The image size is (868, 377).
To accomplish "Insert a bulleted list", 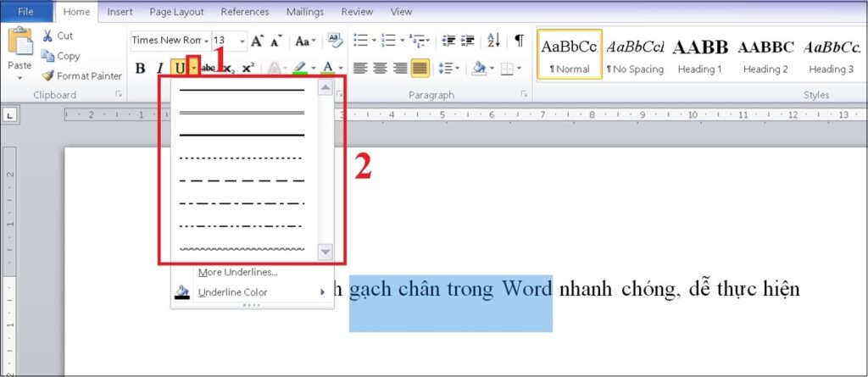I will (361, 41).
